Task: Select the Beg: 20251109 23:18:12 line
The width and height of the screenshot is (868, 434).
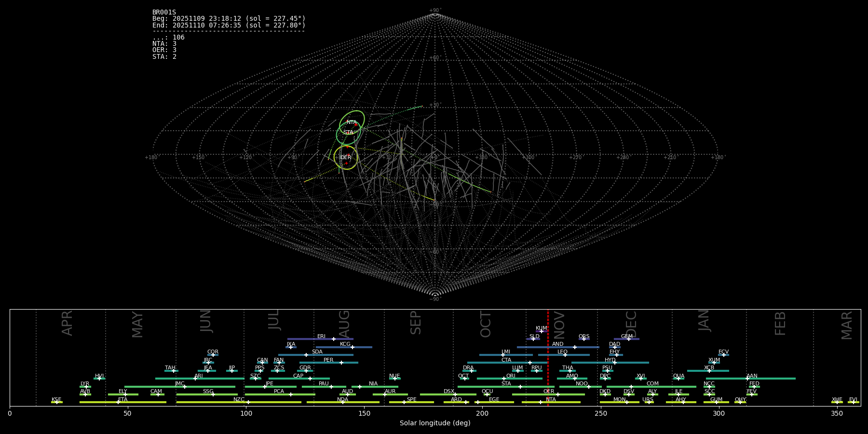Action: point(229,19)
